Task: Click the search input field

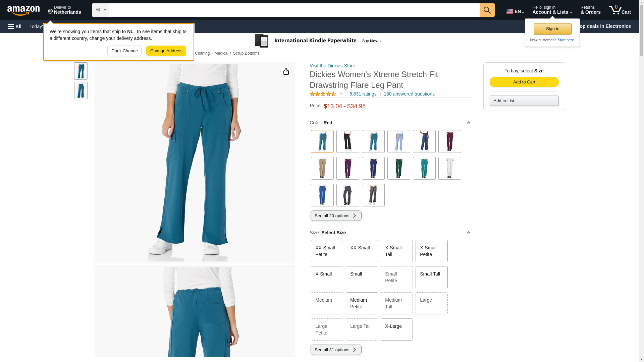Action: tap(294, 10)
